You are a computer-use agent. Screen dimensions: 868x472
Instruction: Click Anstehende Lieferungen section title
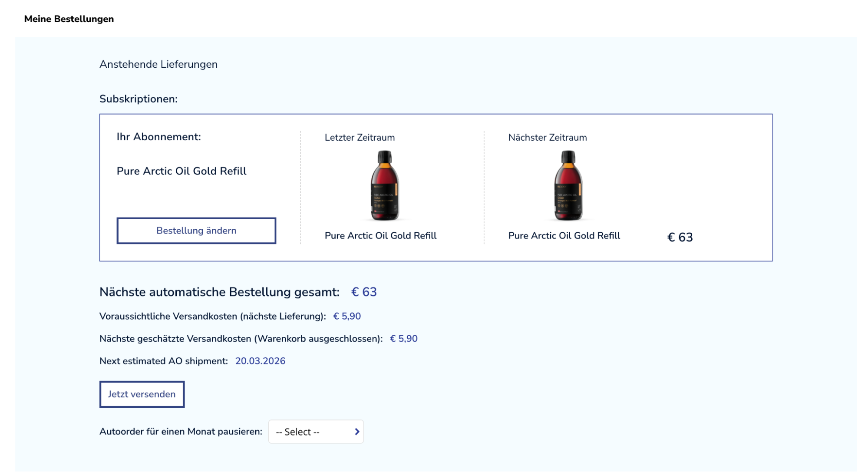click(158, 64)
